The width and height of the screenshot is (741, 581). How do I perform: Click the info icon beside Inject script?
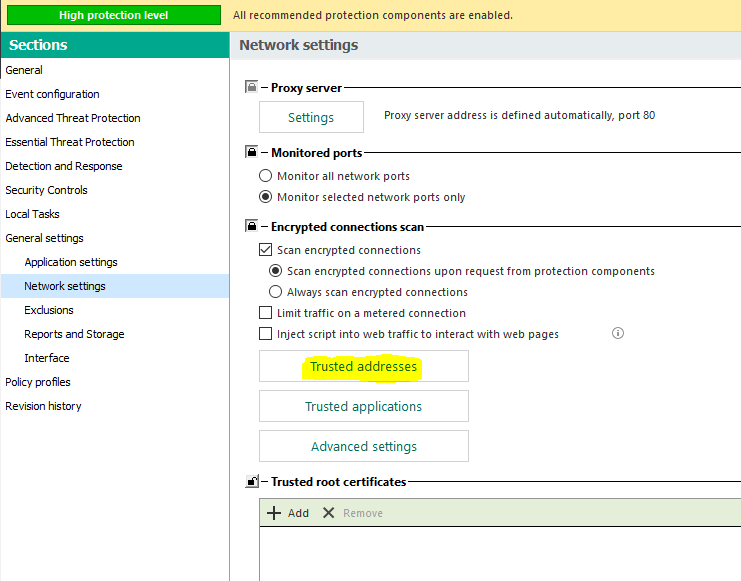point(618,333)
